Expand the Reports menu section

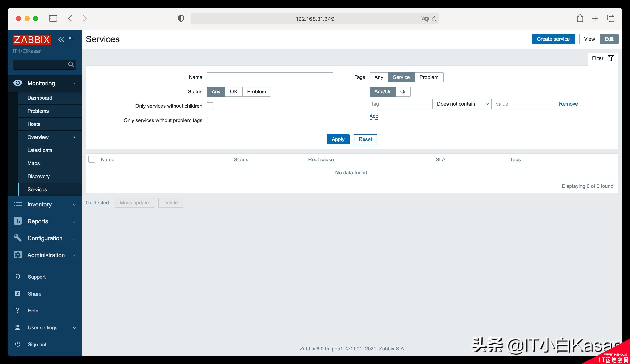pyautogui.click(x=74, y=222)
